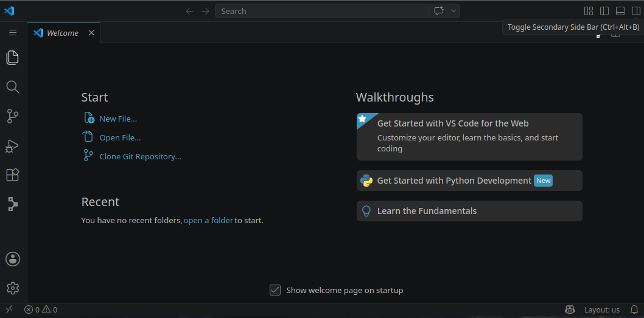Click Clone Git Repository... link
This screenshot has width=644, height=318.
(x=140, y=157)
